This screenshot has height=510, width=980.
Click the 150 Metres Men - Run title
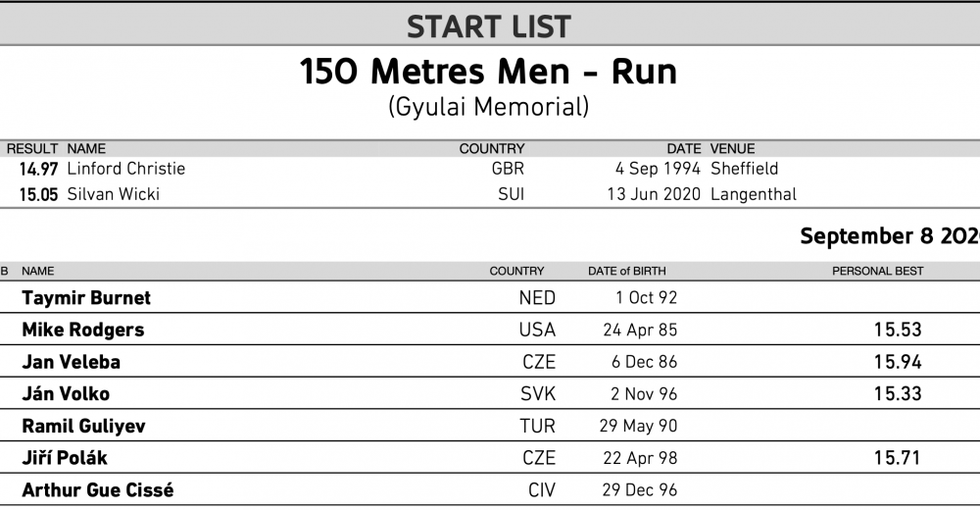[488, 72]
